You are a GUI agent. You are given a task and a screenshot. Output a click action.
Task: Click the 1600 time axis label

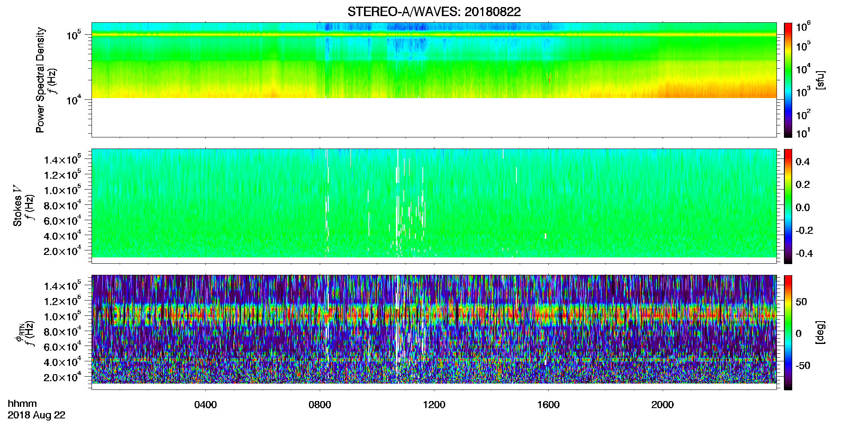click(548, 405)
